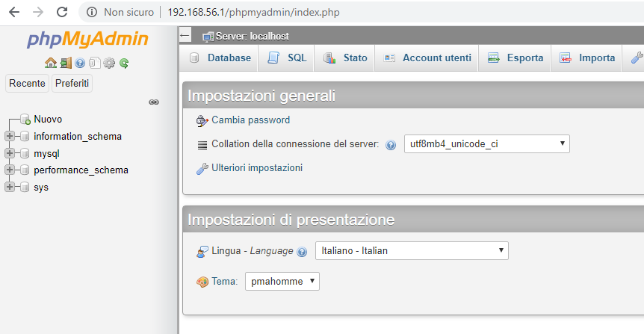This screenshot has height=334, width=644.
Task: Open the Ulteriori impostazioni link
Action: (x=257, y=167)
